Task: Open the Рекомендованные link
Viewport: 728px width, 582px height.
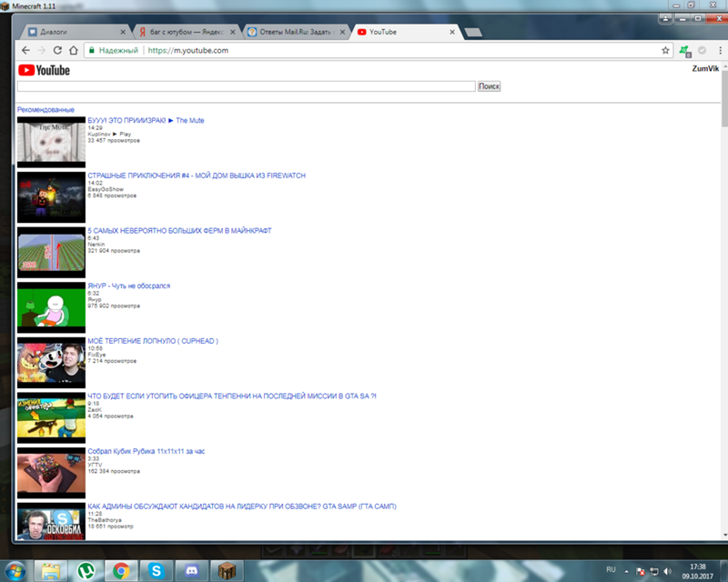Action: tap(45, 109)
